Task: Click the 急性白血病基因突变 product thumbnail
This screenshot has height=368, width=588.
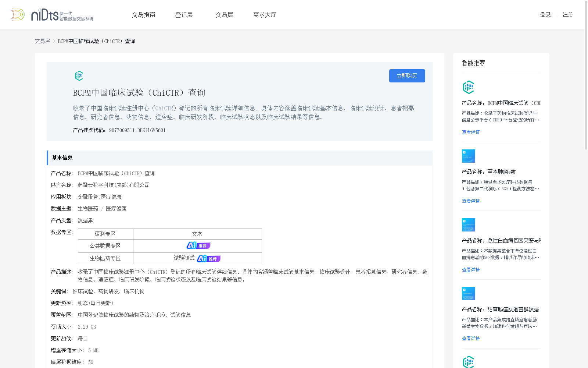Action: click(x=469, y=225)
